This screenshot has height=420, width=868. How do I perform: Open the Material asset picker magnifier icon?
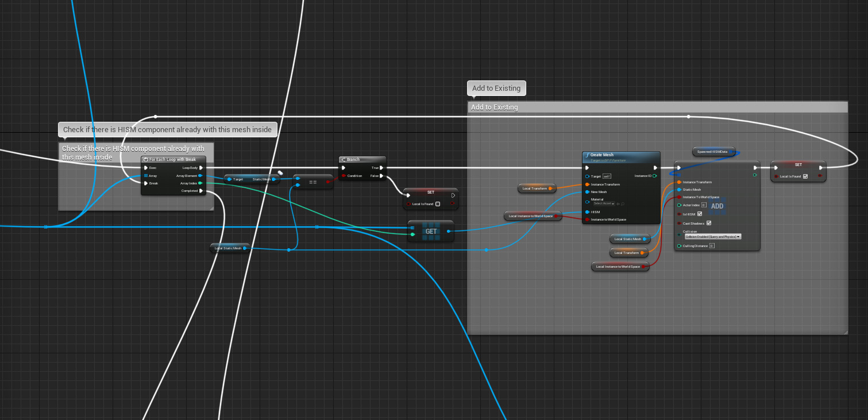622,203
